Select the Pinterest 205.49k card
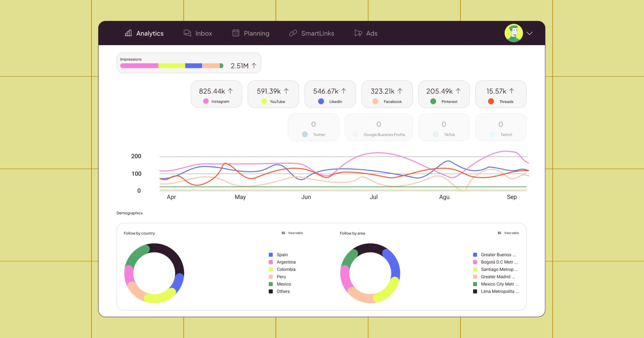The image size is (644, 338). click(x=444, y=94)
